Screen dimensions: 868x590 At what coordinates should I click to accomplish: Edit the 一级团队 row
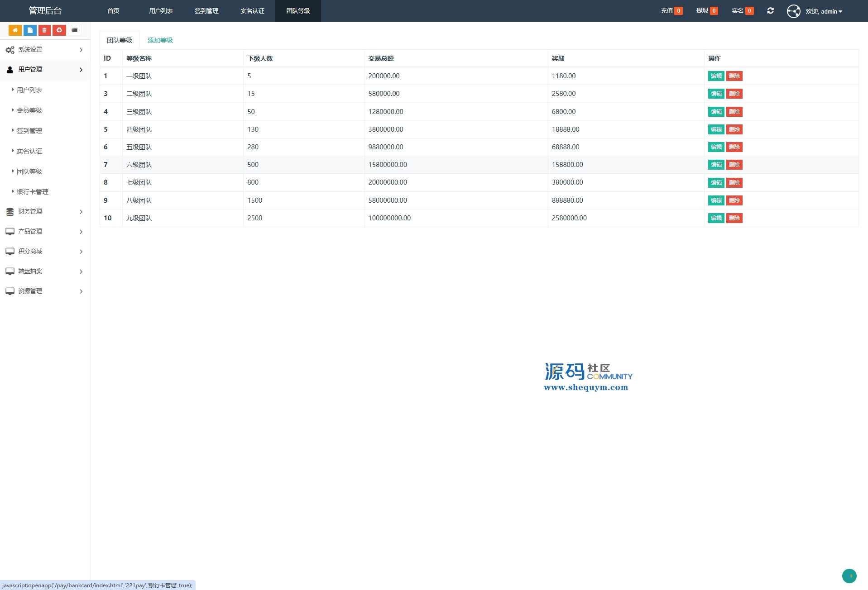pos(716,76)
